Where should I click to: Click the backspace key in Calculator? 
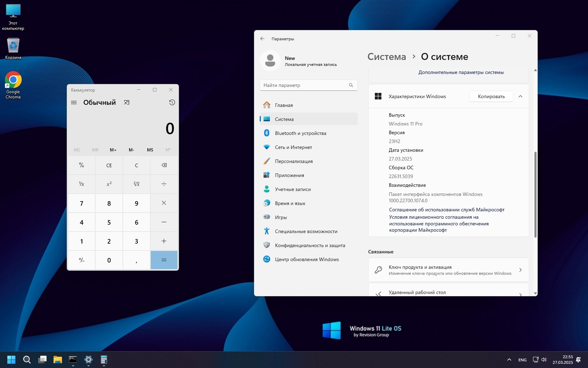click(164, 165)
